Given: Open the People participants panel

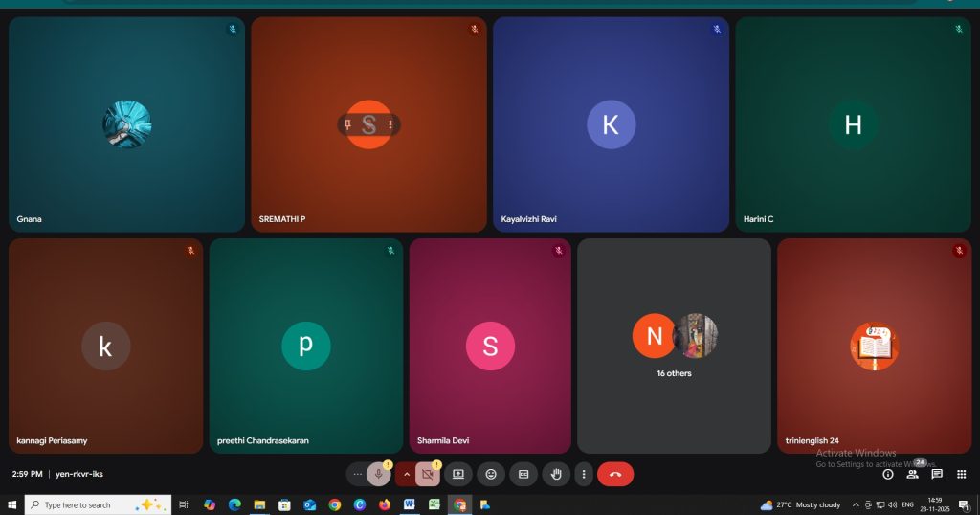Looking at the screenshot, I should point(912,474).
